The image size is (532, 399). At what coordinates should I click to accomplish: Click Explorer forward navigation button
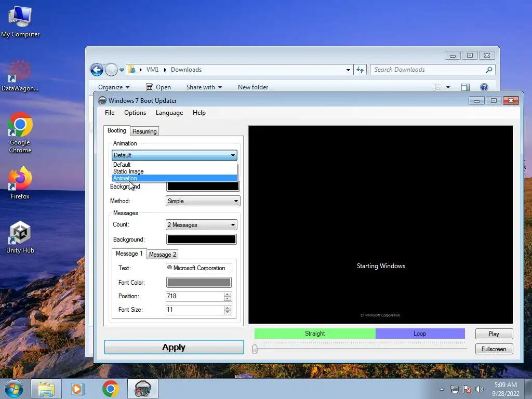[x=111, y=70]
